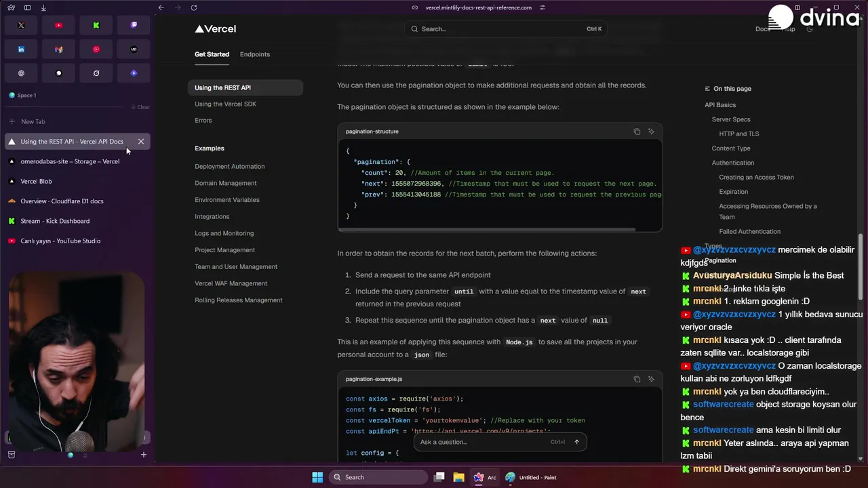Open the pinned LinkedIn favorite
Image resolution: width=868 pixels, height=488 pixels.
pos(21,49)
